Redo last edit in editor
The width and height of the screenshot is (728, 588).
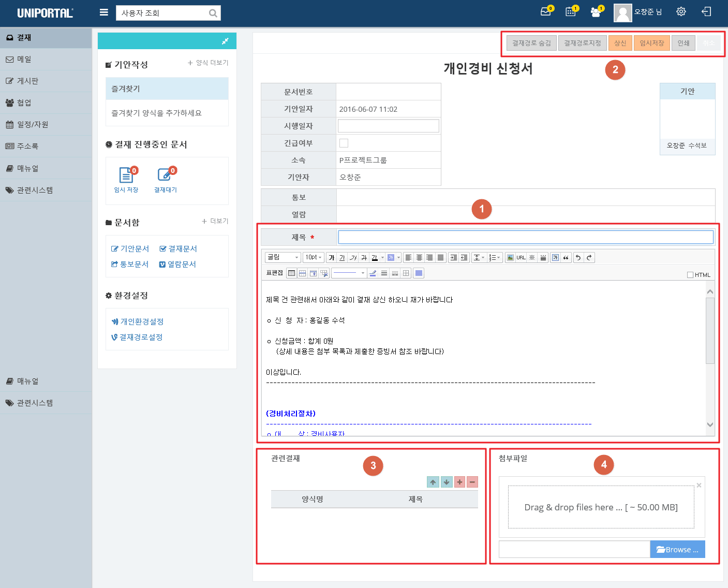(x=589, y=257)
